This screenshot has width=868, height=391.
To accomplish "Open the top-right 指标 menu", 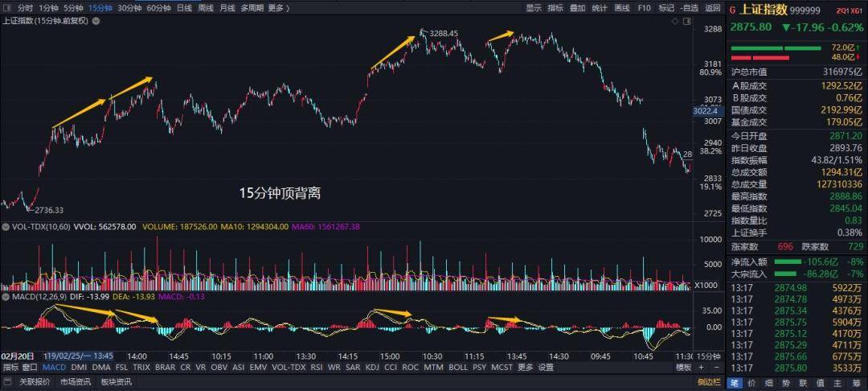I will pyautogui.click(x=555, y=8).
